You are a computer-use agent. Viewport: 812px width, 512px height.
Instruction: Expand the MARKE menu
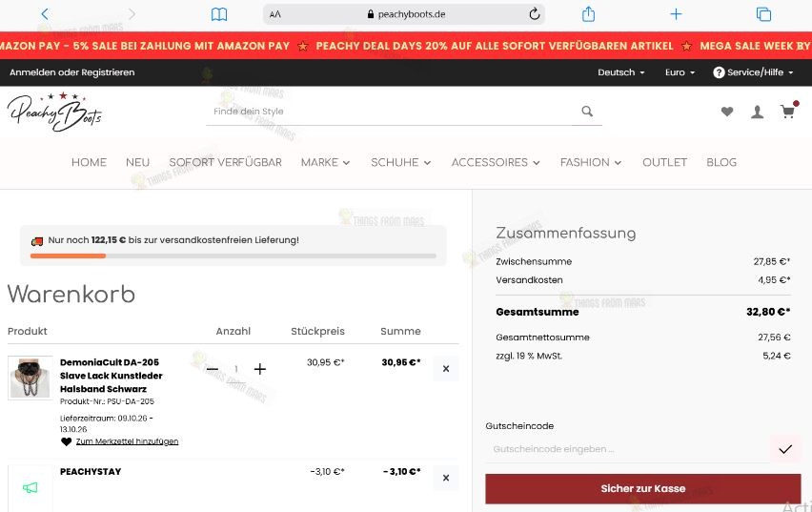[x=325, y=162]
